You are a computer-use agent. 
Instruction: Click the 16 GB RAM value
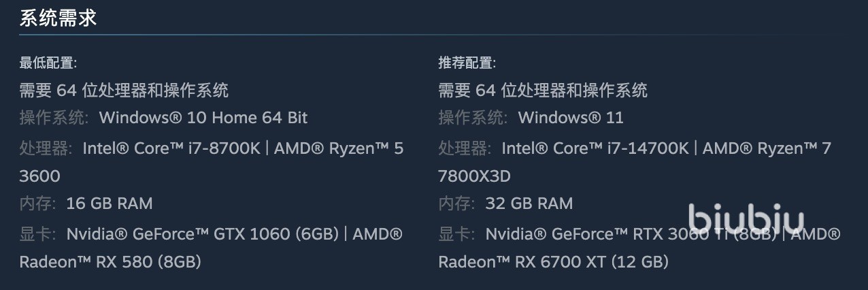(109, 203)
